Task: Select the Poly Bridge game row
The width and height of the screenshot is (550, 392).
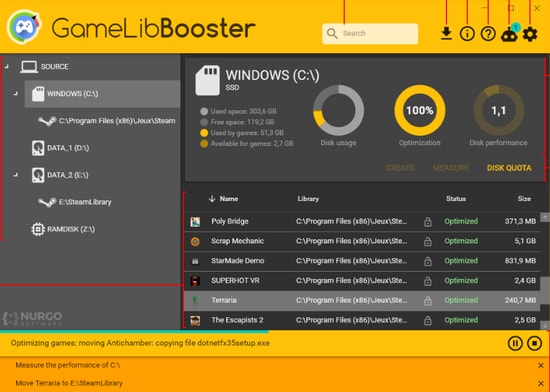Action: tap(362, 222)
